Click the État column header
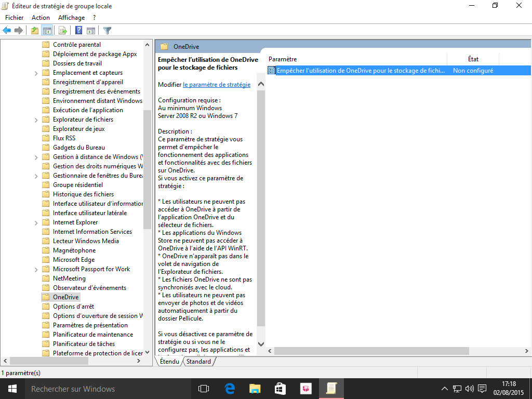This screenshot has width=532, height=399. tap(473, 59)
